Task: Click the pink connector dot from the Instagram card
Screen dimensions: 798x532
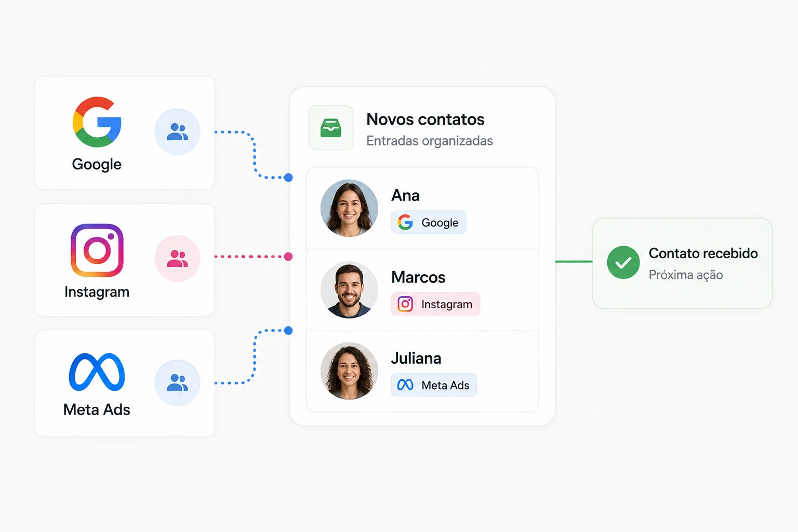Action: (288, 257)
